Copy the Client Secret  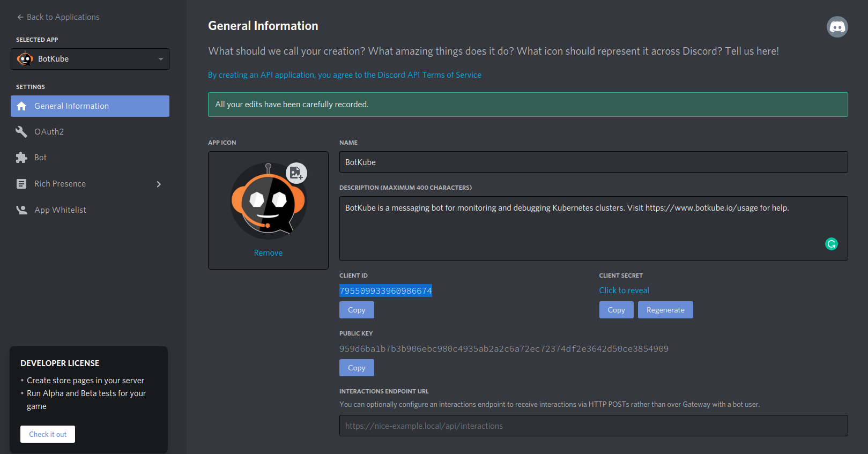(616, 310)
